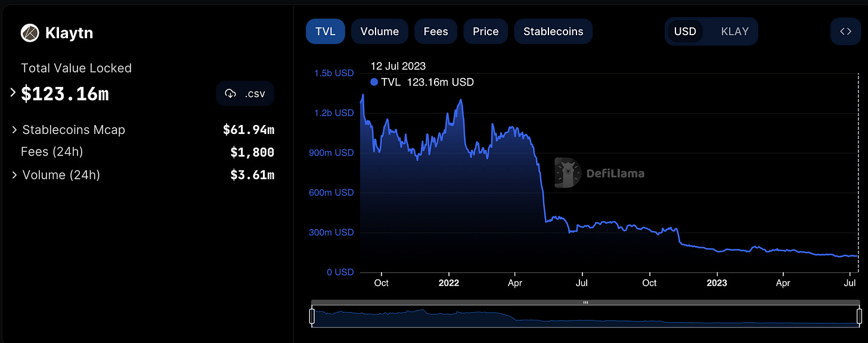The image size is (868, 343).
Task: Expand the Stablecoins Mcap details
Action: (x=14, y=130)
